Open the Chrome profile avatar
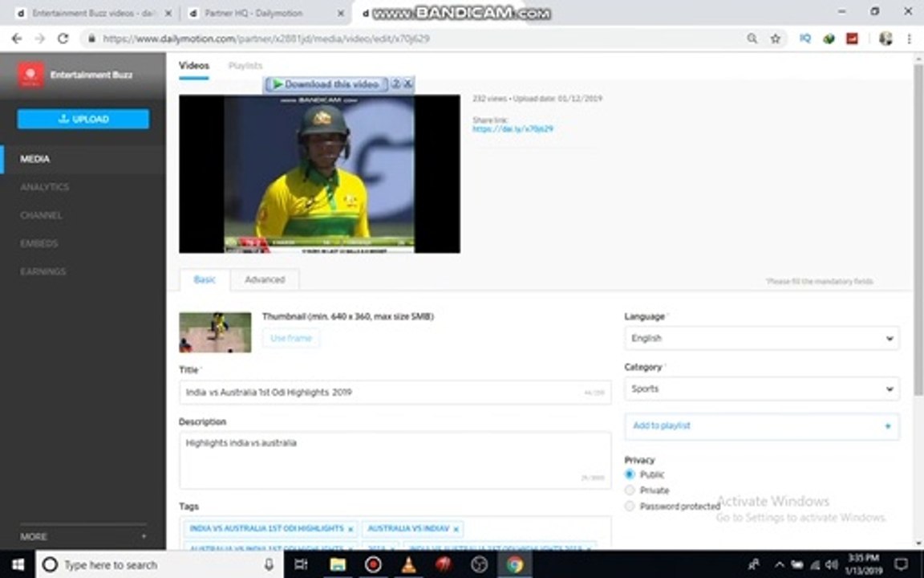The image size is (924, 578). (x=885, y=39)
